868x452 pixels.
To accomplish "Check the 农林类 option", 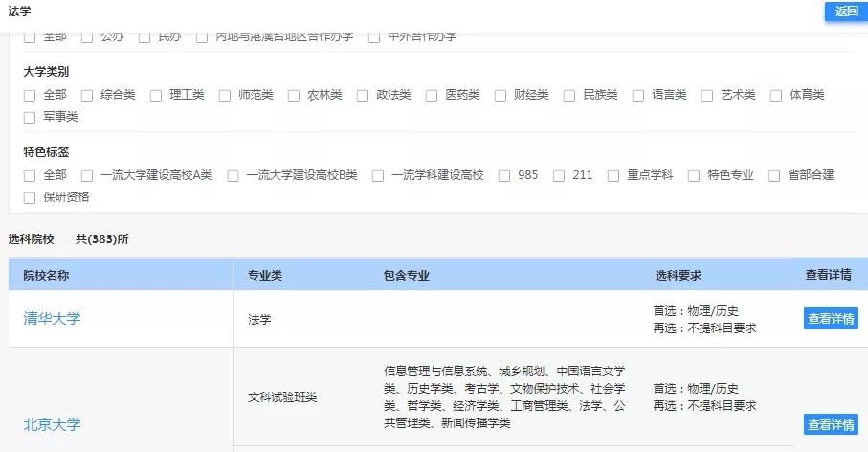I will 294,95.
